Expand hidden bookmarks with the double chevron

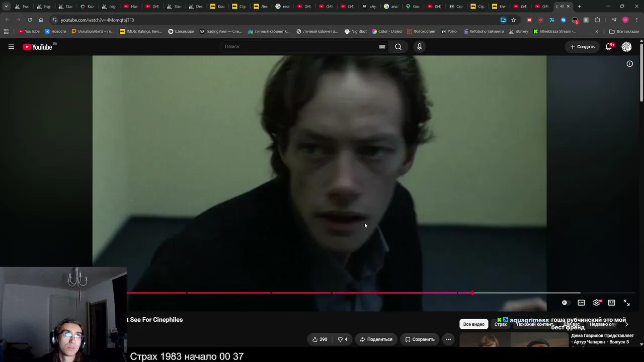[x=597, y=31]
